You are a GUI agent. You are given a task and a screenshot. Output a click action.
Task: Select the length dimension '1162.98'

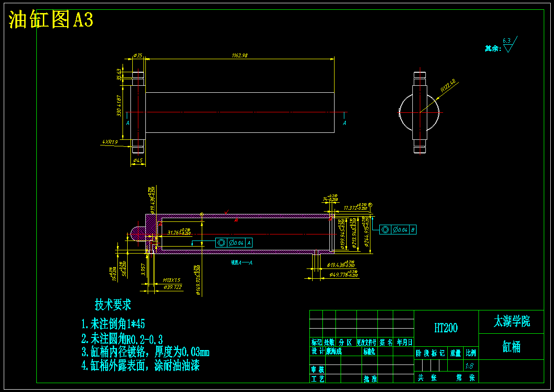point(239,55)
